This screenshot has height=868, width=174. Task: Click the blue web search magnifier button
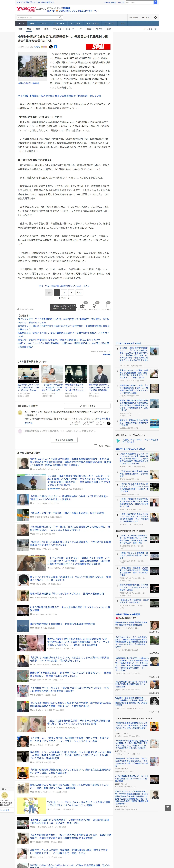pos(155,2)
